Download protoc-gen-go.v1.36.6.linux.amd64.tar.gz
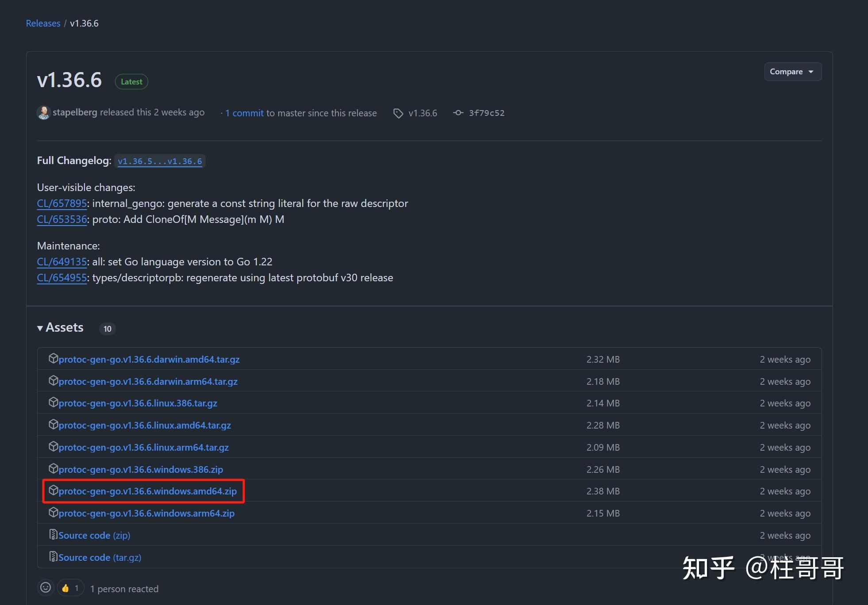The height and width of the screenshot is (605, 868). 145,425
